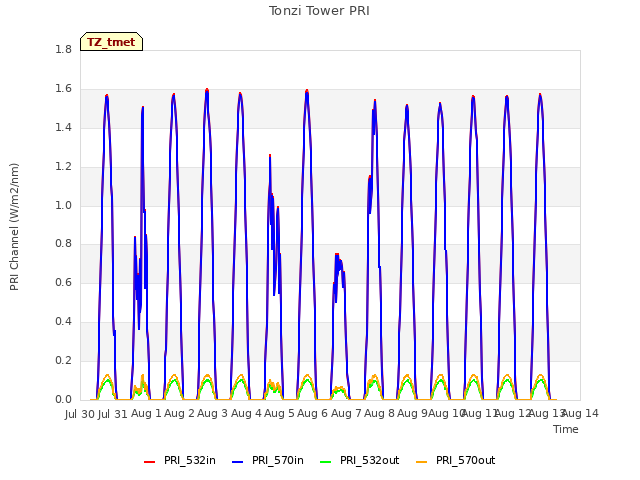Click the blue PRI_570in legend swatch
The height and width of the screenshot is (480, 640).
[x=238, y=461]
